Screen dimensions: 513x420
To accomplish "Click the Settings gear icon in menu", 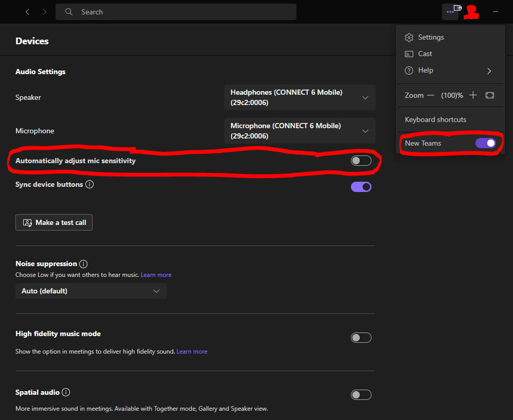I will tap(409, 38).
